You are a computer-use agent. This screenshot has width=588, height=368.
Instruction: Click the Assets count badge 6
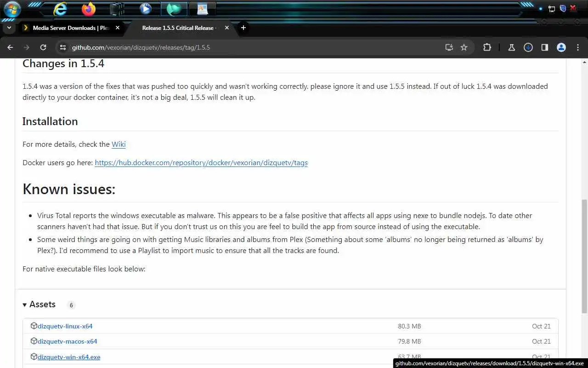(x=71, y=305)
